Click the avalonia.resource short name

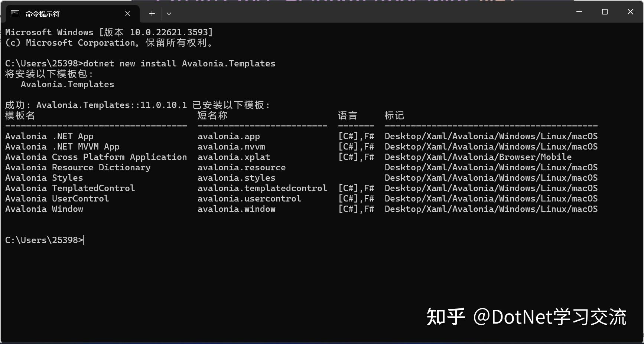pos(241,167)
